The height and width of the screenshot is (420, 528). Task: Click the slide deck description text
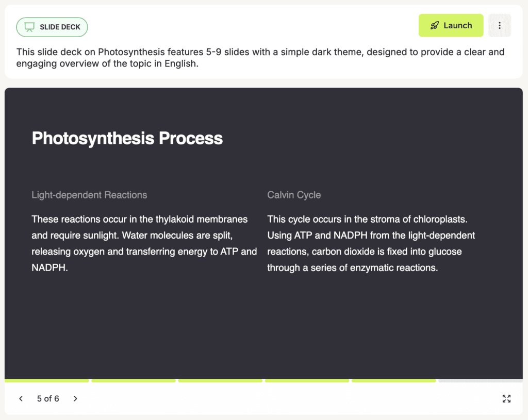[x=260, y=58]
